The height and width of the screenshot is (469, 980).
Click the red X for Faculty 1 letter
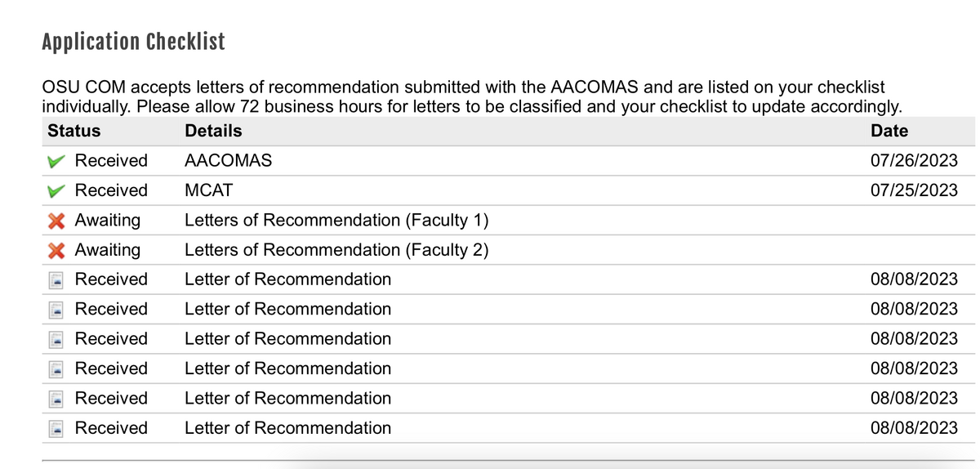(x=56, y=221)
